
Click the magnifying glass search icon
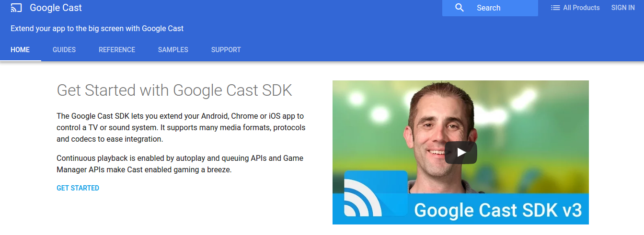[460, 8]
